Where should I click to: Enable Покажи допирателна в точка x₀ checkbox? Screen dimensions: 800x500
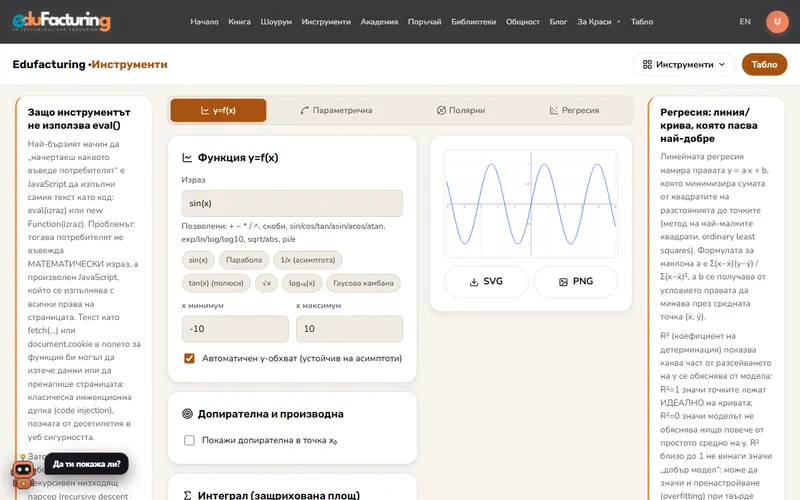pos(189,440)
